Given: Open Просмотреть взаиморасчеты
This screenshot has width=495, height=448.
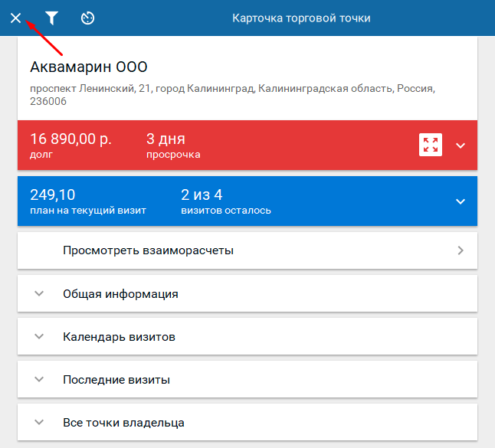Looking at the screenshot, I should 247,250.
